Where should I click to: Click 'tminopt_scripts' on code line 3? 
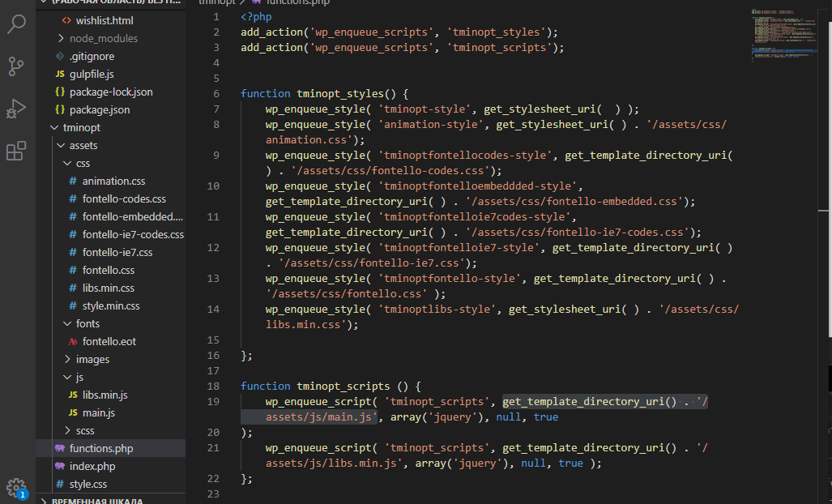point(499,48)
